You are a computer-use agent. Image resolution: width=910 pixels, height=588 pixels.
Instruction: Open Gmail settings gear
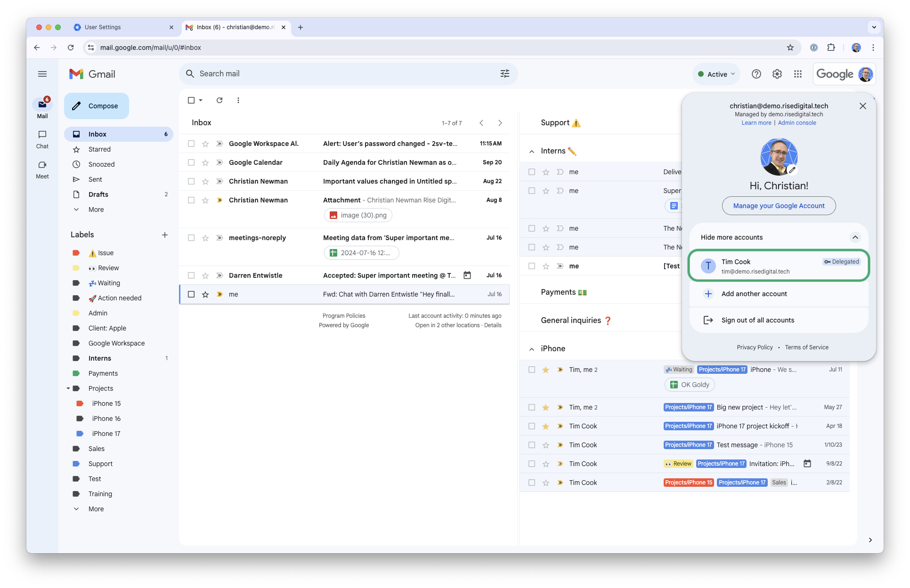(x=777, y=74)
